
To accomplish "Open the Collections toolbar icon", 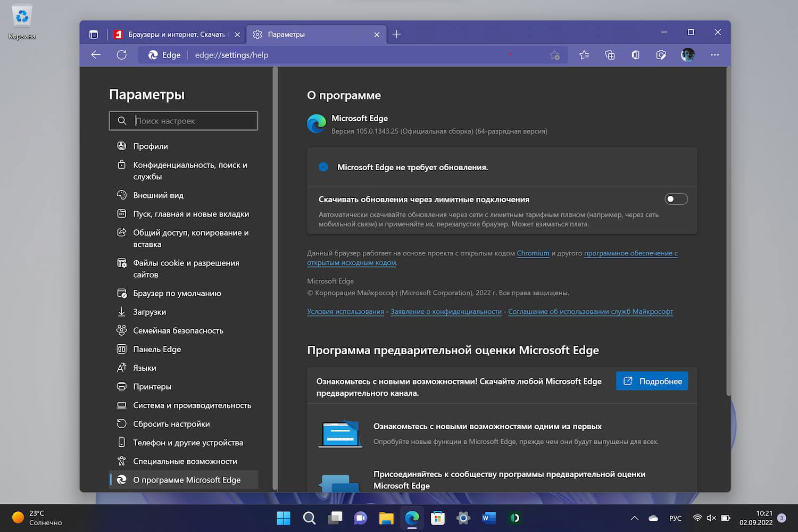I will [610, 55].
